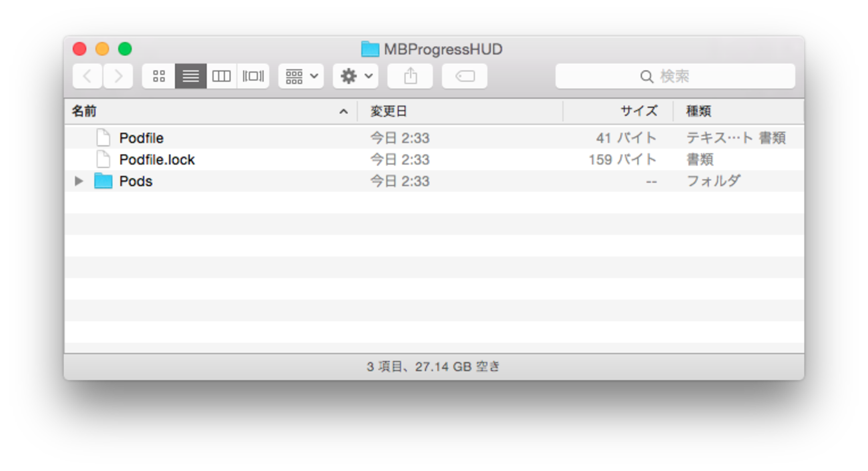The width and height of the screenshot is (868, 471).
Task: Switch to column view
Action: click(x=222, y=77)
